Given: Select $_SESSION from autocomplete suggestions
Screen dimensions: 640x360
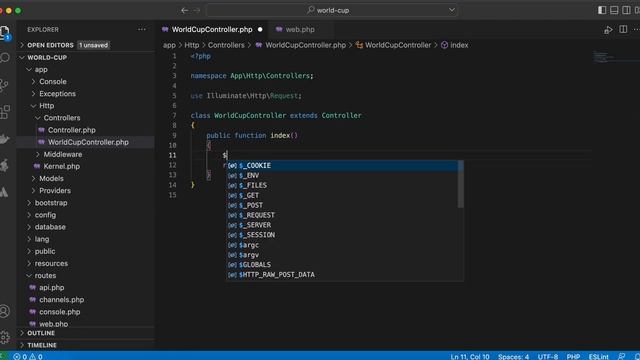Looking at the screenshot, I should coord(342,235).
